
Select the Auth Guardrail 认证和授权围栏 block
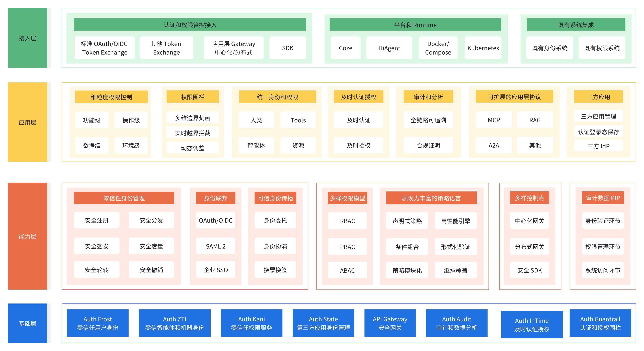600,323
